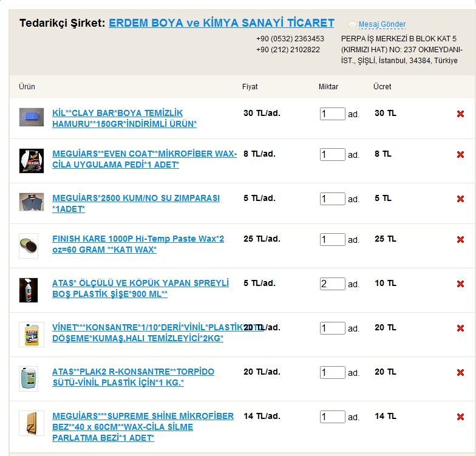Remove the Clay Bar item with red X
This screenshot has height=456, width=476.
coord(460,114)
